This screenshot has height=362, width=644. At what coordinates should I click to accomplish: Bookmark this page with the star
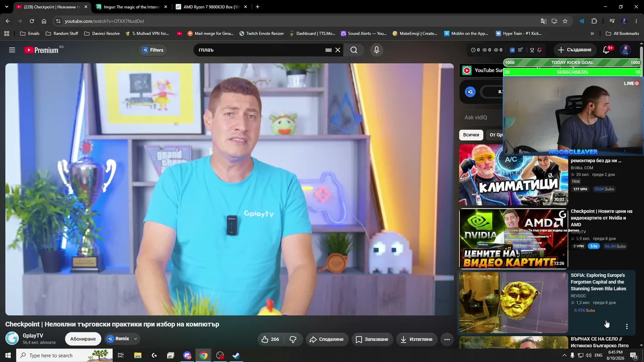tap(565, 21)
